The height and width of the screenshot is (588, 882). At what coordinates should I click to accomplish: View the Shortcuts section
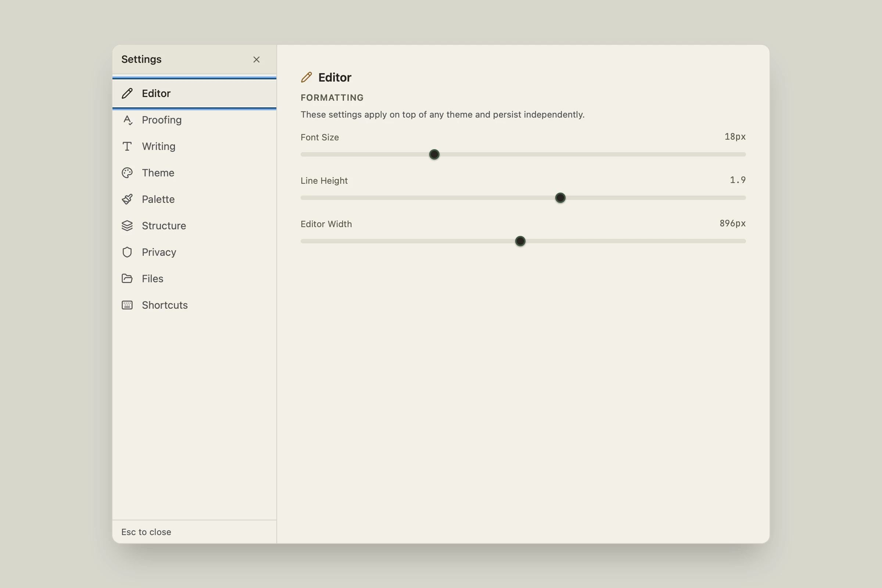(194, 305)
